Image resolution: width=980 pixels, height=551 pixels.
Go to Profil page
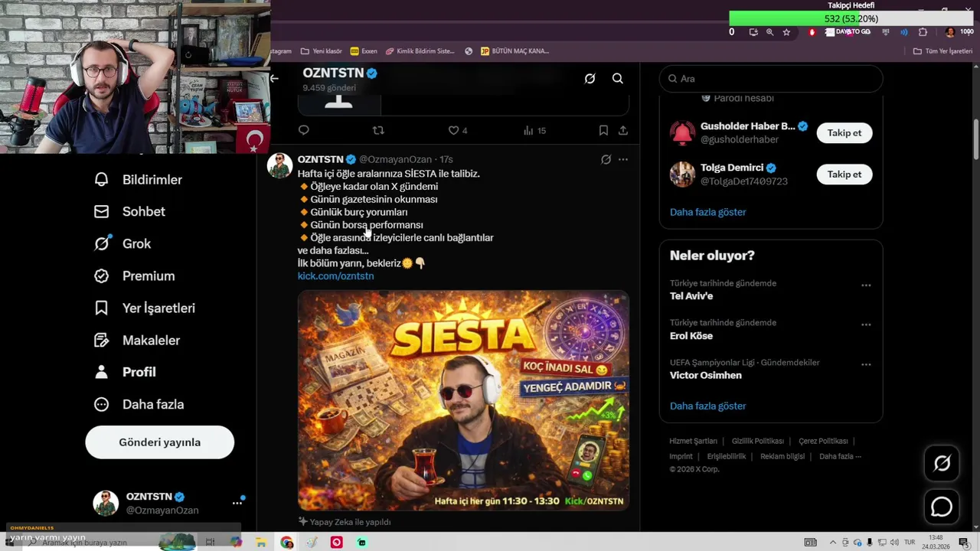point(124,372)
